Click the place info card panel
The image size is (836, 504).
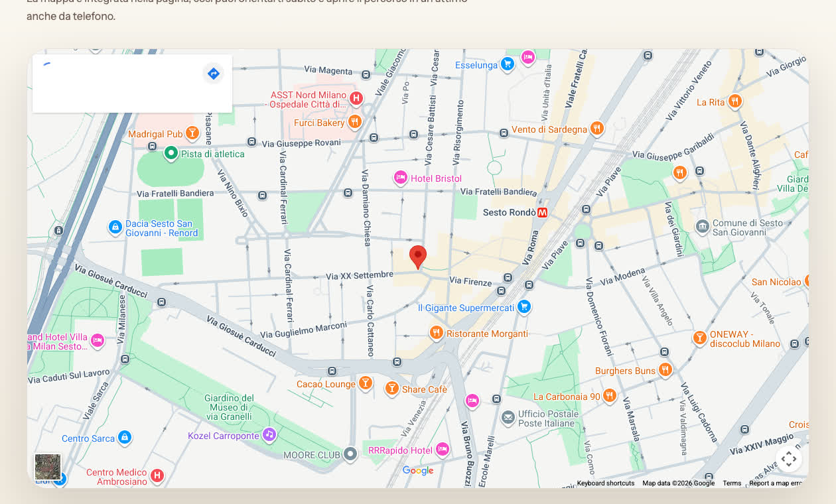[132, 84]
